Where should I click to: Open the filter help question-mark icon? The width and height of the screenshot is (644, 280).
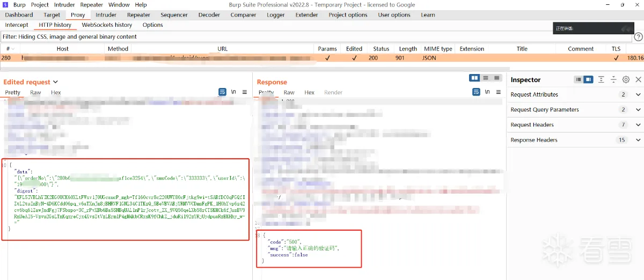638,37
